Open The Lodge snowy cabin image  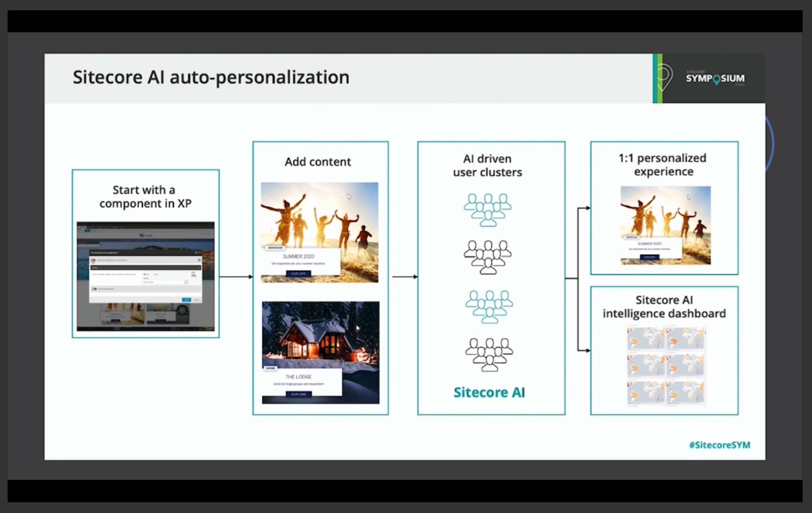321,353
